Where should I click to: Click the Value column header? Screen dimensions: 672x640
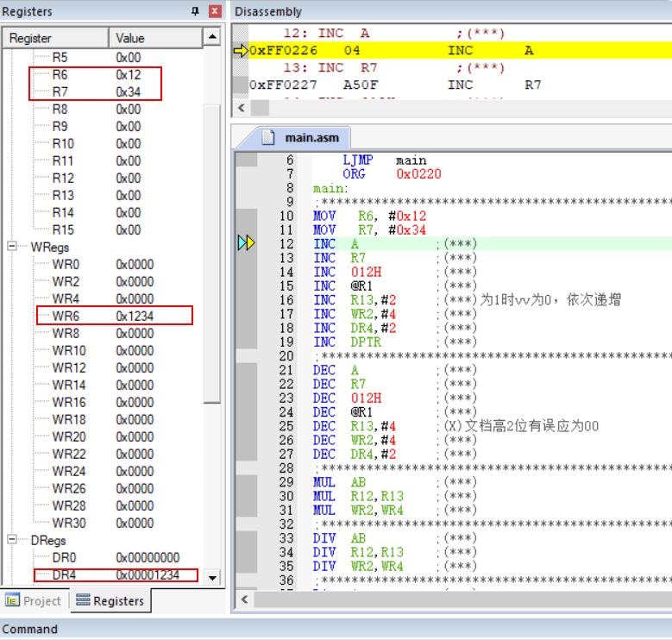pyautogui.click(x=155, y=38)
